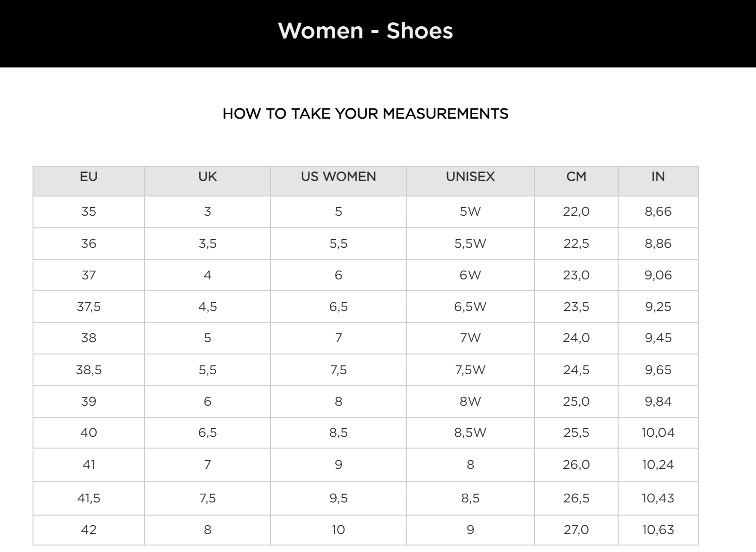Click the US WOMEN column header

pos(338,177)
